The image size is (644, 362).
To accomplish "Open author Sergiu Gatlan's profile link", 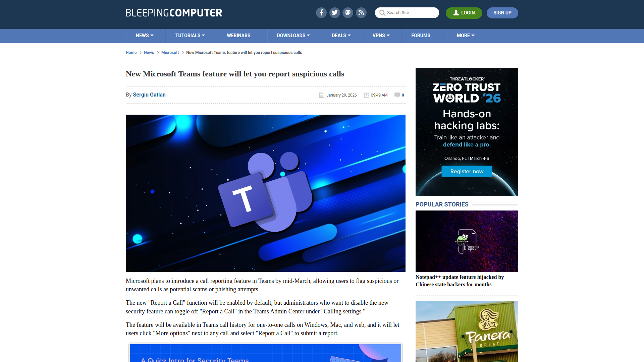I will 149,95.
